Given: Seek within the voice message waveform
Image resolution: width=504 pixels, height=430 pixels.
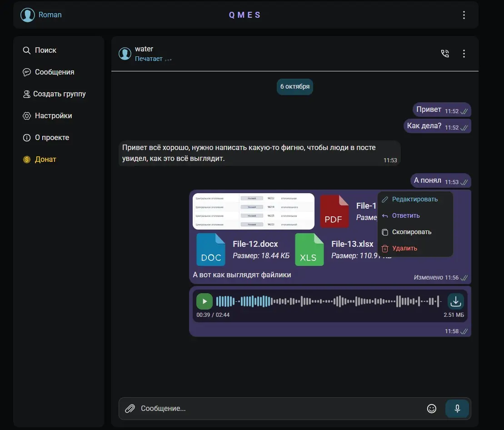Looking at the screenshot, I should point(329,301).
